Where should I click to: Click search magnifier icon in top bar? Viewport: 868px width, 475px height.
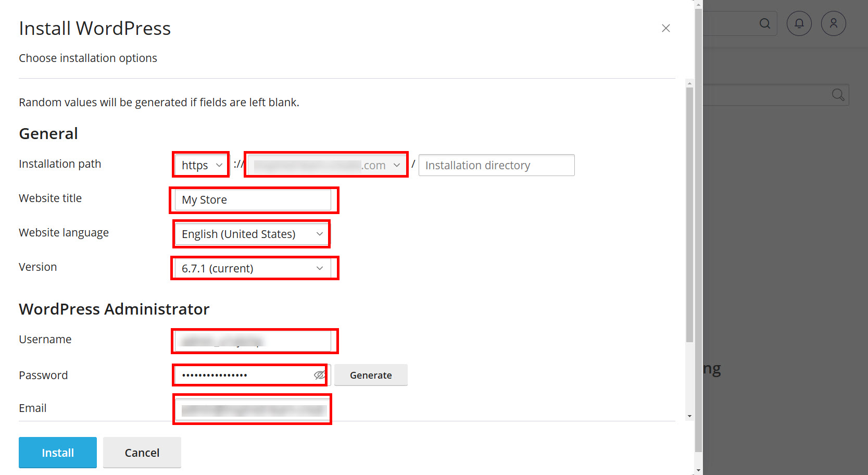point(764,23)
